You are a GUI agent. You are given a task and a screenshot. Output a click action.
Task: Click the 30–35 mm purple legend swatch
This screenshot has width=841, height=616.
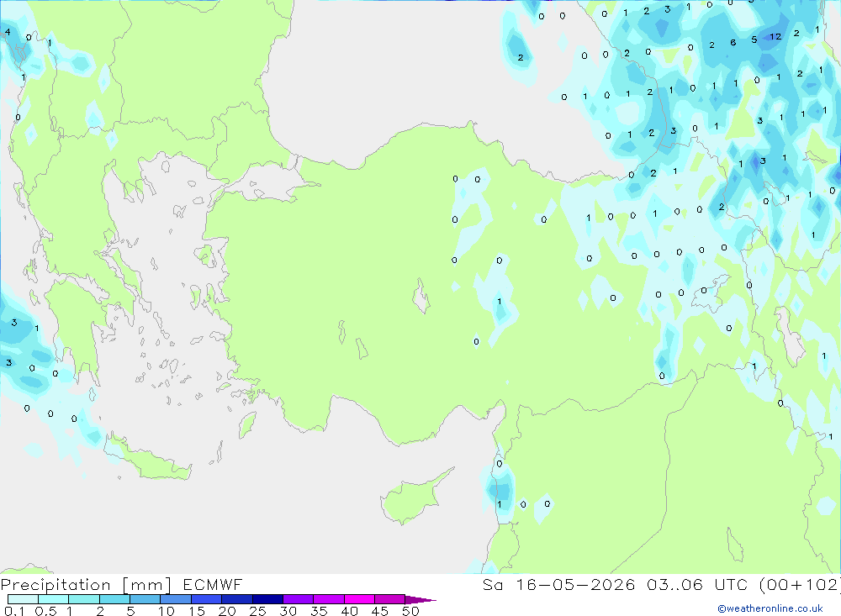point(299,599)
